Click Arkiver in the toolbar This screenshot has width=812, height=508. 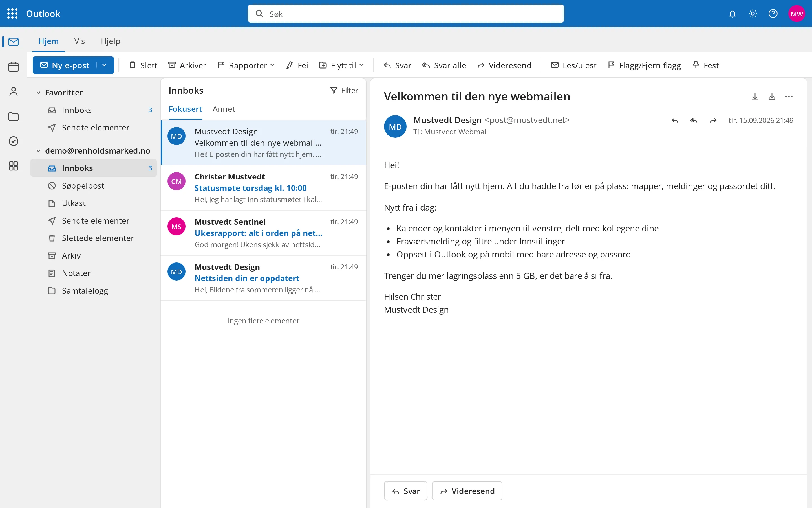pos(187,65)
